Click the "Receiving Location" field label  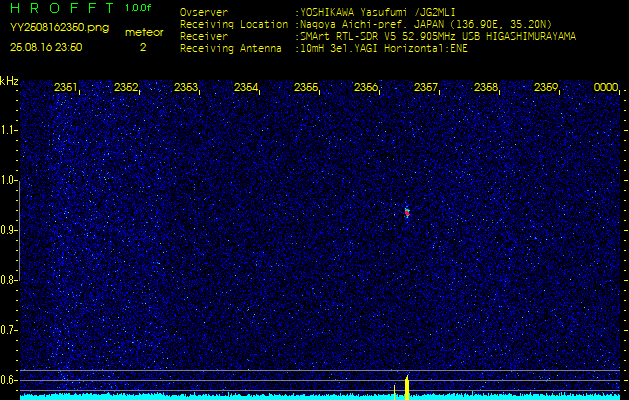(x=234, y=24)
